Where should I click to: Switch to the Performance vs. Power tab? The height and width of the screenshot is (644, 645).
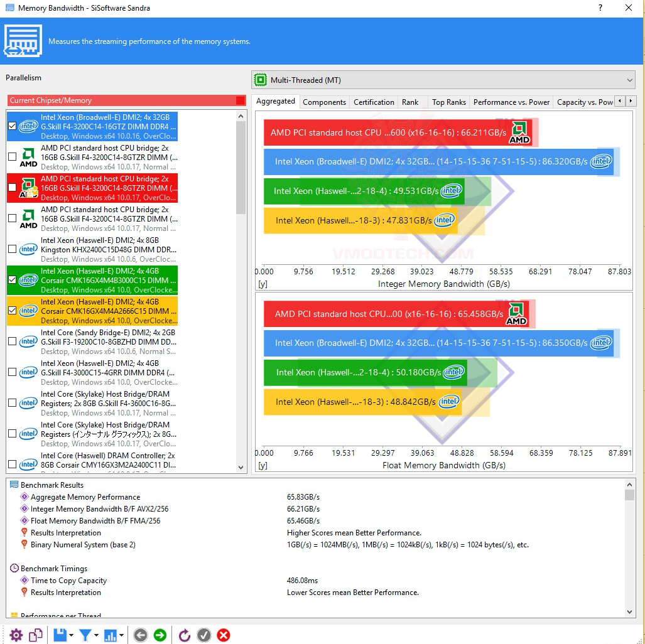(511, 102)
